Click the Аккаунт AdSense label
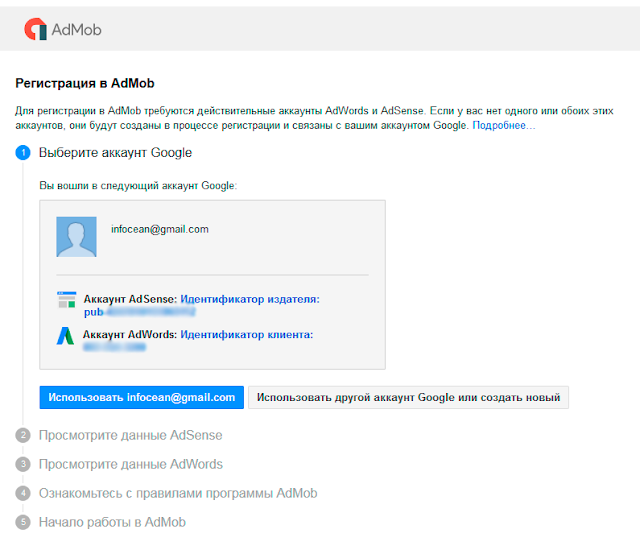The image size is (640, 550). [x=130, y=299]
